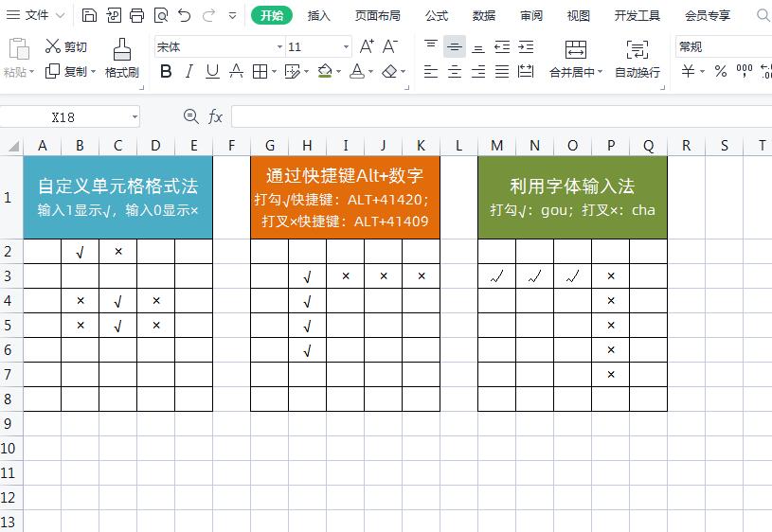Viewport: 772px width, 532px height.
Task: Open the Name Box X18 dropdown arrow
Action: [135, 117]
